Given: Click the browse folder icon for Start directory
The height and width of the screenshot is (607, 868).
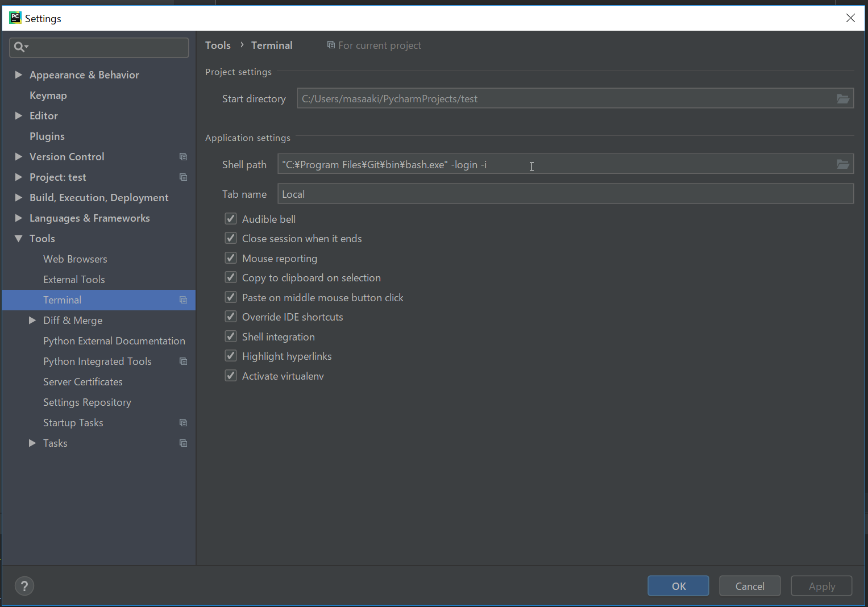Looking at the screenshot, I should [843, 98].
